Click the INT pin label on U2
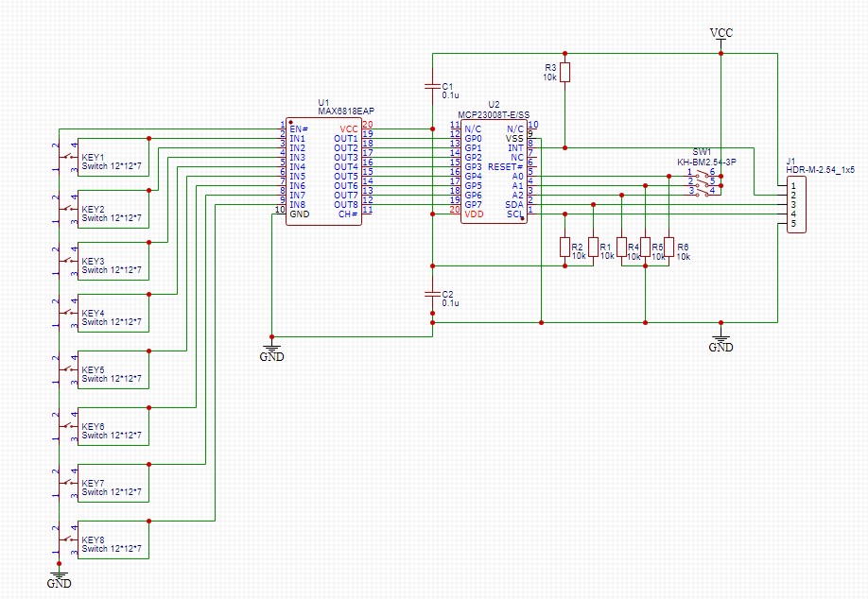The image size is (868, 599). pos(516,147)
